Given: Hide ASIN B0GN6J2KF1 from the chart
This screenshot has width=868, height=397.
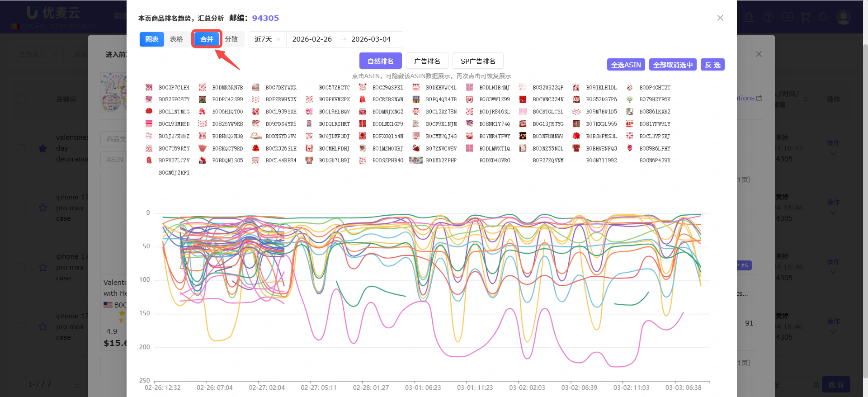Looking at the screenshot, I should click(x=174, y=173).
